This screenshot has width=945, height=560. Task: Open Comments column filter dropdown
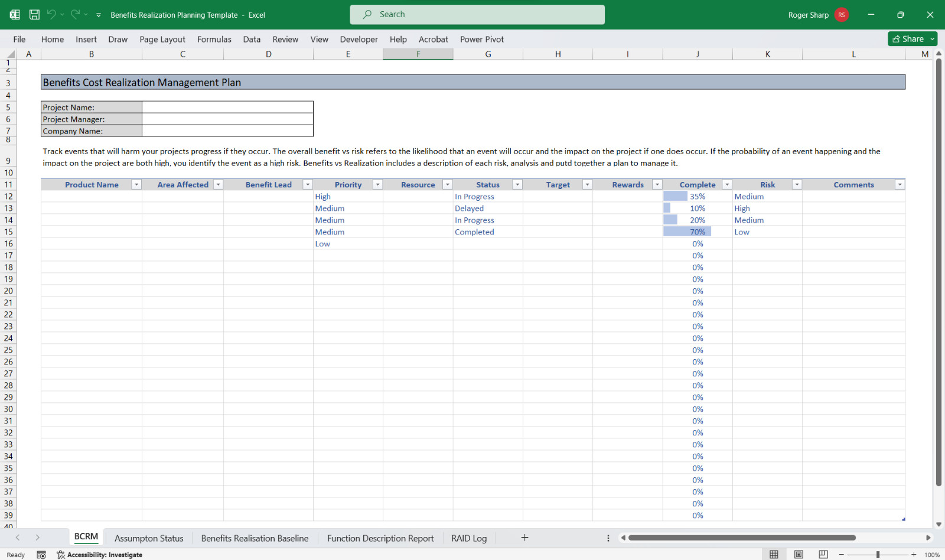pyautogui.click(x=900, y=184)
